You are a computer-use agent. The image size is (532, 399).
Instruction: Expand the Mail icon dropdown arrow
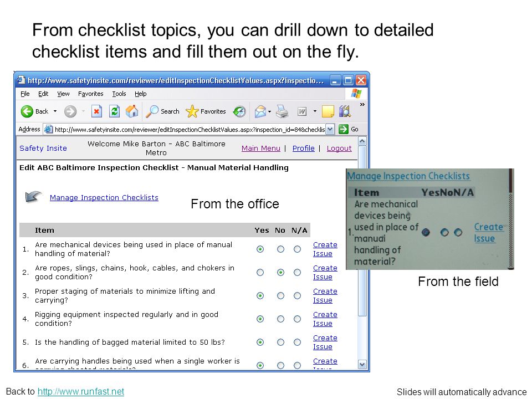270,111
